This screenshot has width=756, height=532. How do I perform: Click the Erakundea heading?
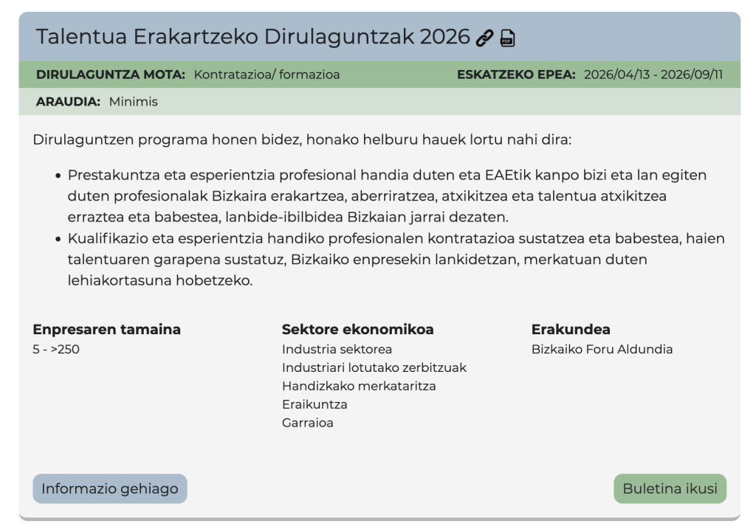[x=571, y=330]
